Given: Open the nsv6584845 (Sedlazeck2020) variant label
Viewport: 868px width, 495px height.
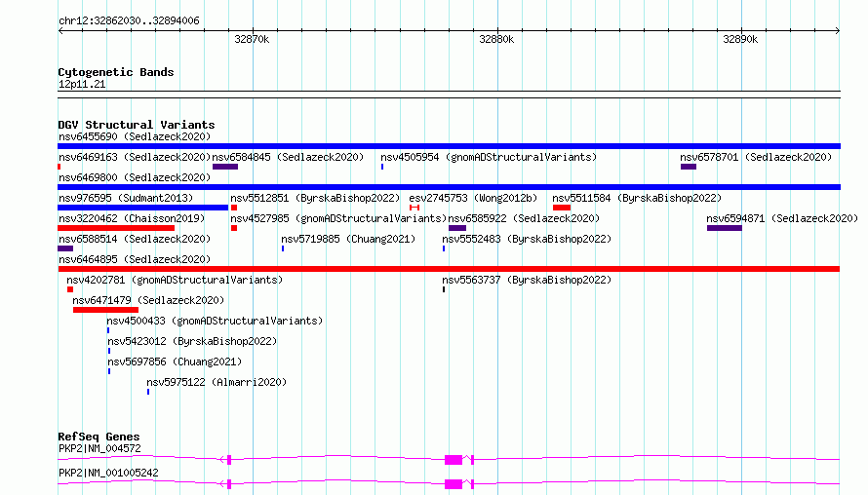Looking at the screenshot, I should (288, 157).
